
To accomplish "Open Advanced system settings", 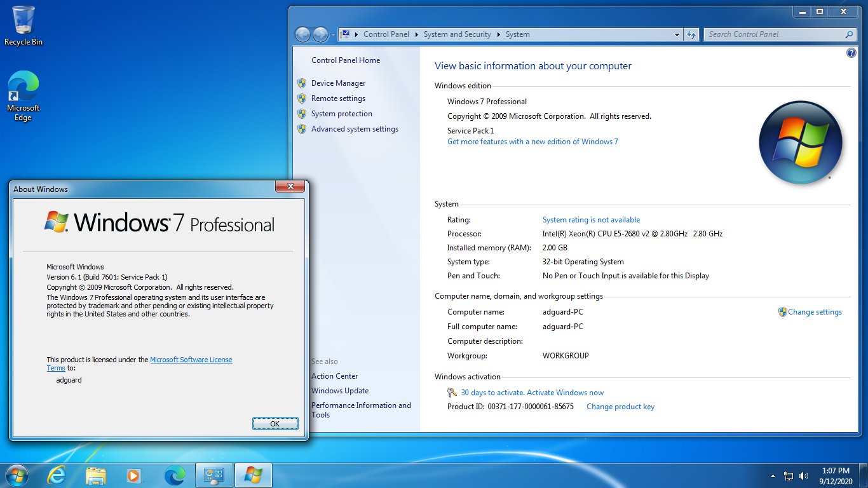I will tap(355, 129).
